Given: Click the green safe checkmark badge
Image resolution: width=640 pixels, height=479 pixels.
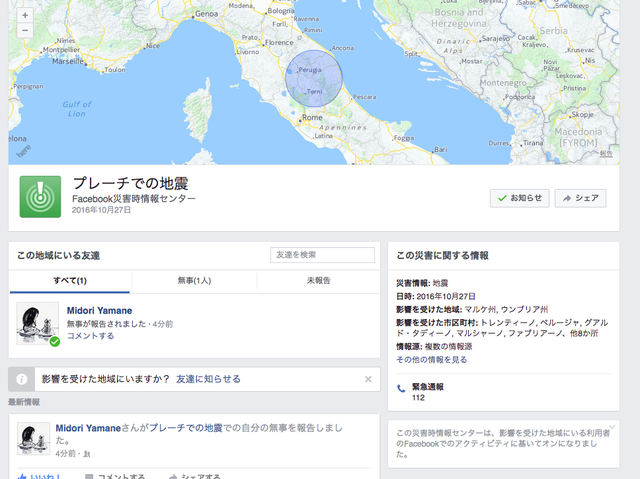Looking at the screenshot, I should click(55, 342).
